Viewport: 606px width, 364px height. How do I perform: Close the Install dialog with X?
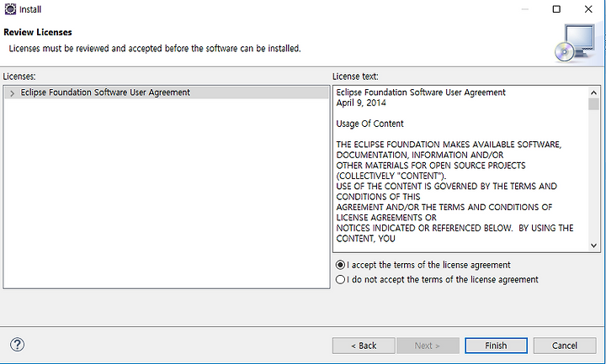588,9
